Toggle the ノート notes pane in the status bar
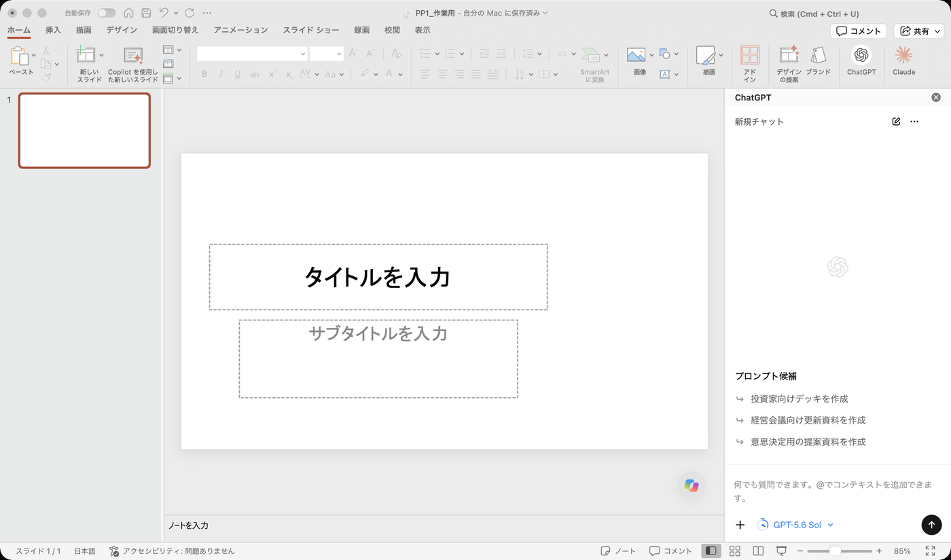Screen dimensions: 951x560 tap(618, 551)
